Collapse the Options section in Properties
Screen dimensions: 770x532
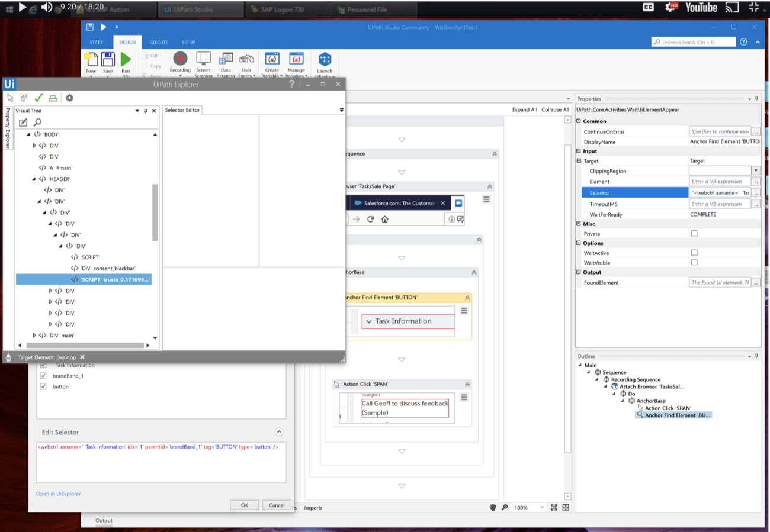579,243
